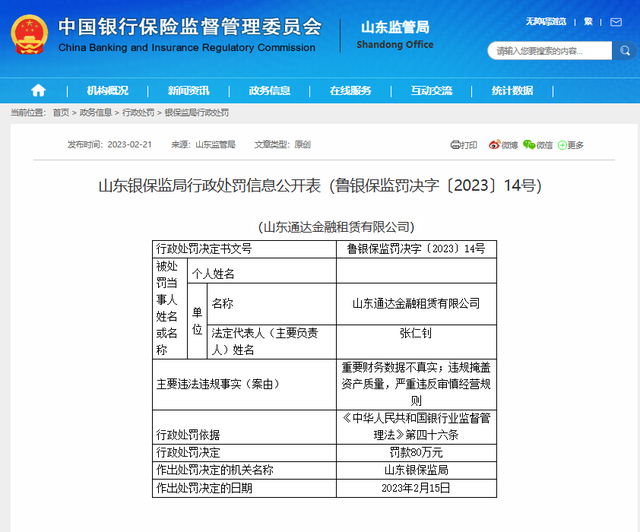Click the 首页 breadcrumb link
The width and height of the screenshot is (640, 532).
(x=61, y=113)
